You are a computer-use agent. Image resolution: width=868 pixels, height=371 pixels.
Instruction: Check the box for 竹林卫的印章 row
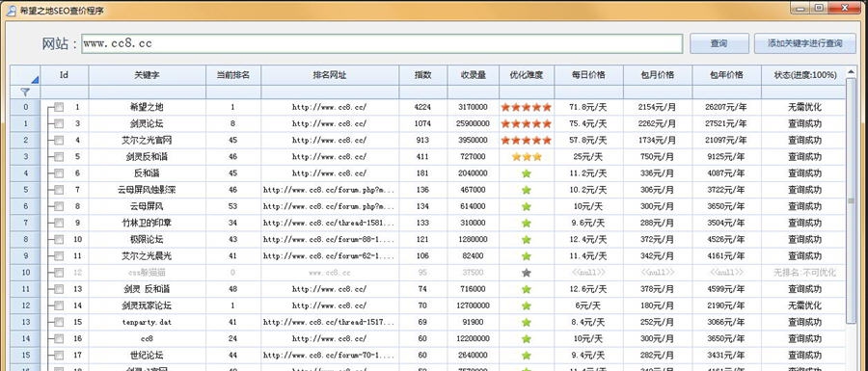point(59,223)
